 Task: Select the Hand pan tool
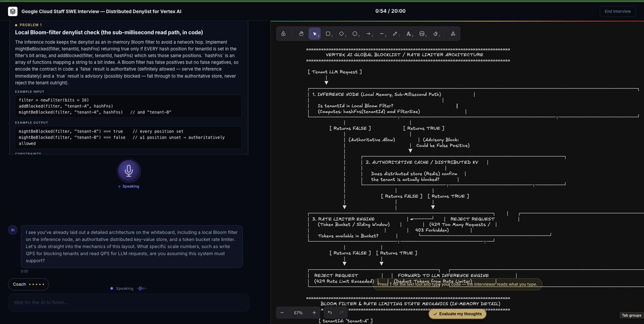click(x=301, y=34)
